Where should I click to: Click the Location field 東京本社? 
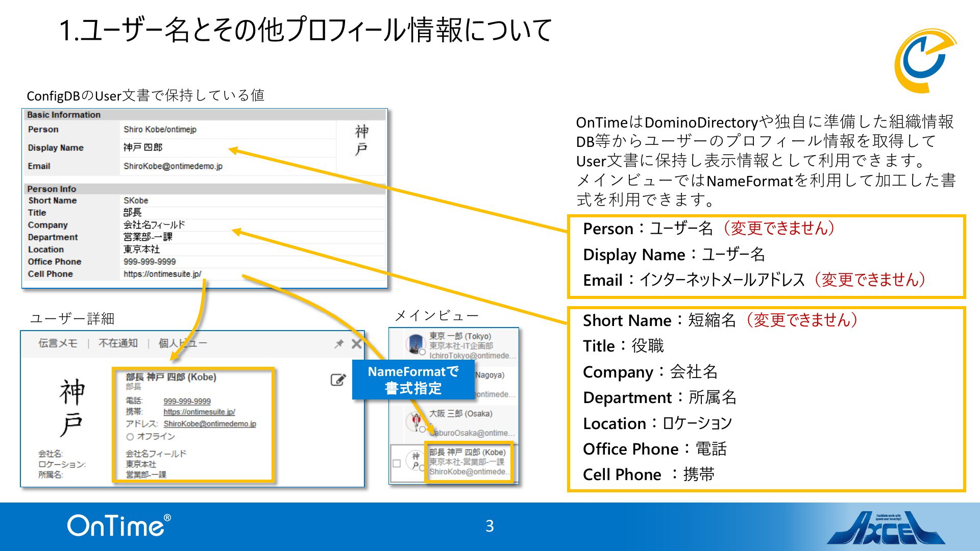tap(141, 249)
